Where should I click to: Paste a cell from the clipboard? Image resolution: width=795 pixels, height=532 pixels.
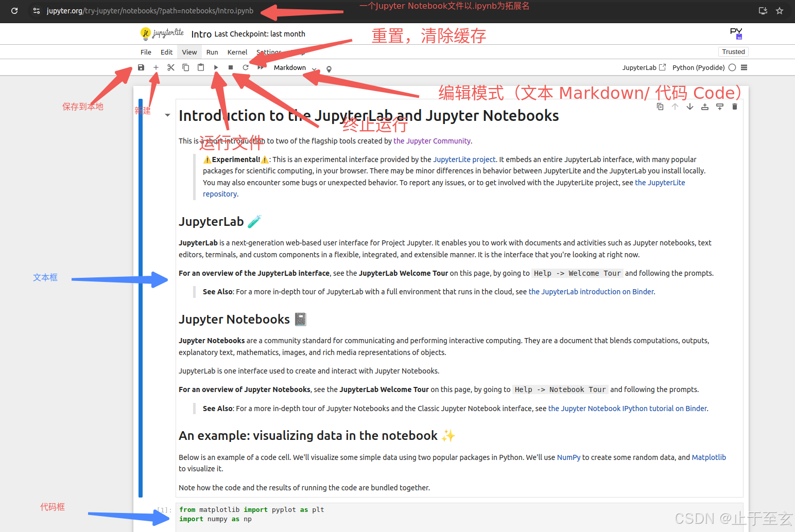(x=200, y=67)
